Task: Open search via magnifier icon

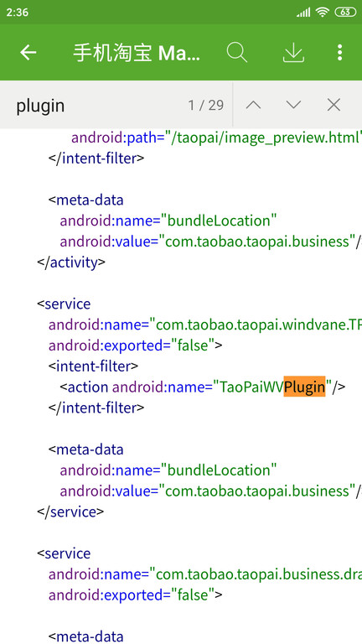Action: [237, 53]
